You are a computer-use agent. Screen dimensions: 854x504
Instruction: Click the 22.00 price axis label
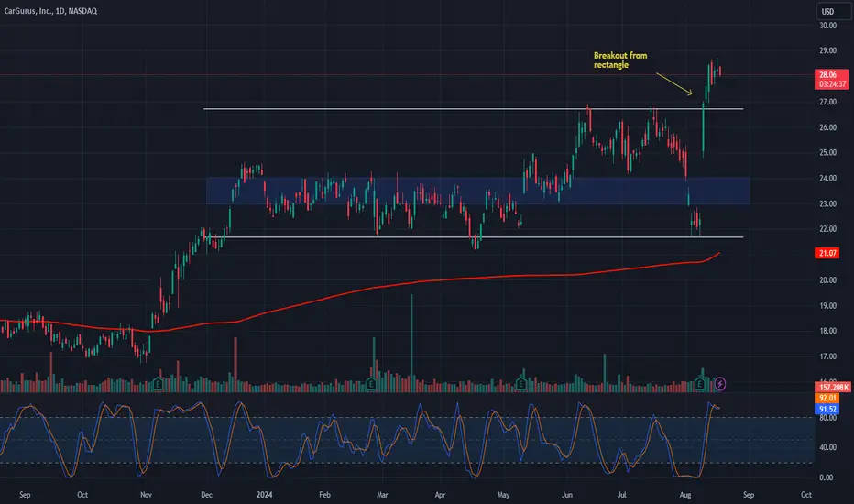[827, 229]
